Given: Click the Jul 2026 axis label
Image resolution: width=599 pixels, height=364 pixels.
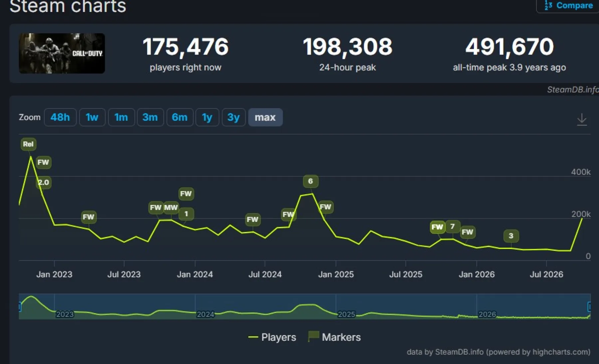Looking at the screenshot, I should coord(546,274).
